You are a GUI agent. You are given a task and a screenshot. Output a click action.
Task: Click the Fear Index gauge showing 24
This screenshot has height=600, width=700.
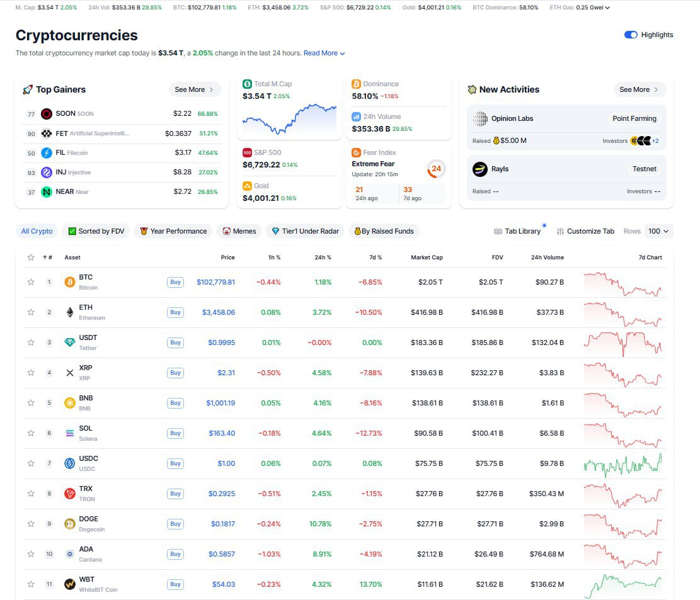coord(436,169)
